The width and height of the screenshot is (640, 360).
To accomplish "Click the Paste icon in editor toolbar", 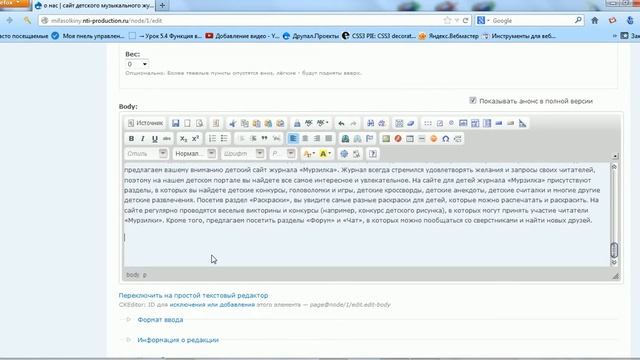I will (x=256, y=123).
